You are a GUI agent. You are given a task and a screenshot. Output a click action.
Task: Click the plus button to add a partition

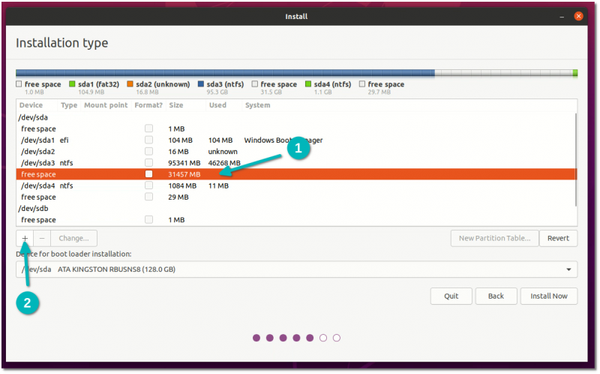coord(25,238)
